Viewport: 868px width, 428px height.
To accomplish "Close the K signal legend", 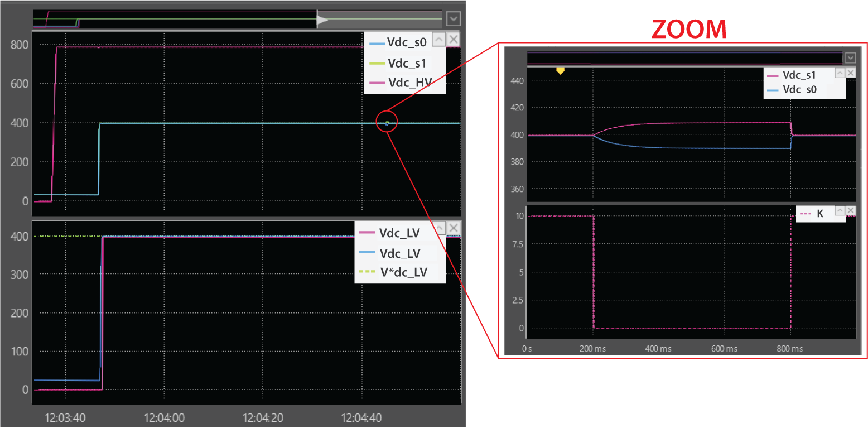I will pyautogui.click(x=850, y=210).
